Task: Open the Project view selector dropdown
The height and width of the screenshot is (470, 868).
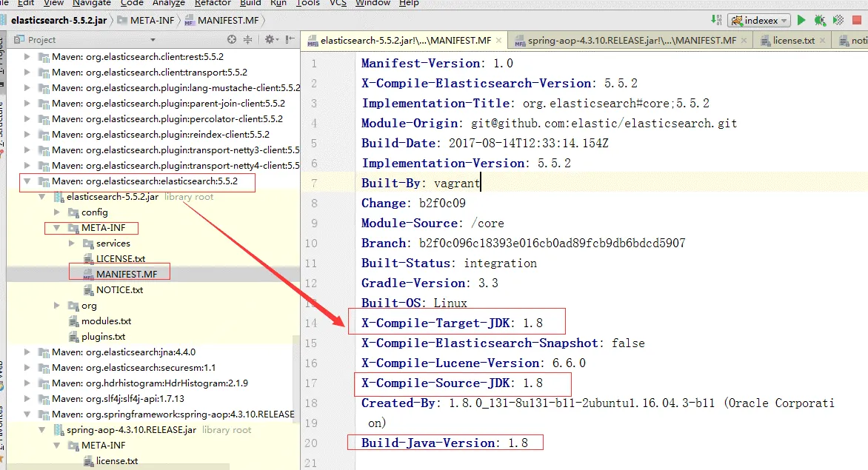Action: tap(153, 40)
